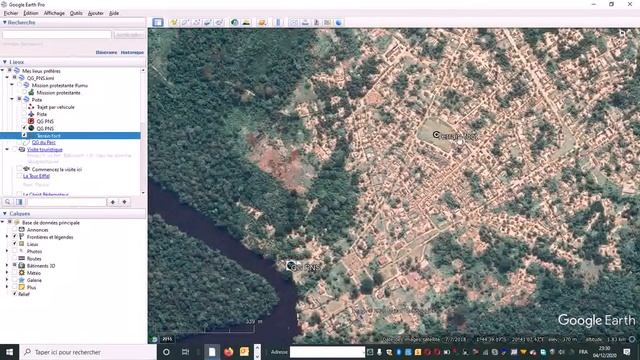The width and height of the screenshot is (640, 360).
Task: Move item down in Lieux list
Action: click(x=124, y=202)
